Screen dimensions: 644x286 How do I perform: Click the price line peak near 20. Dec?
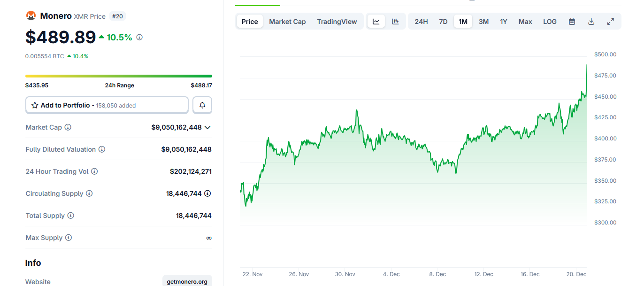click(587, 65)
